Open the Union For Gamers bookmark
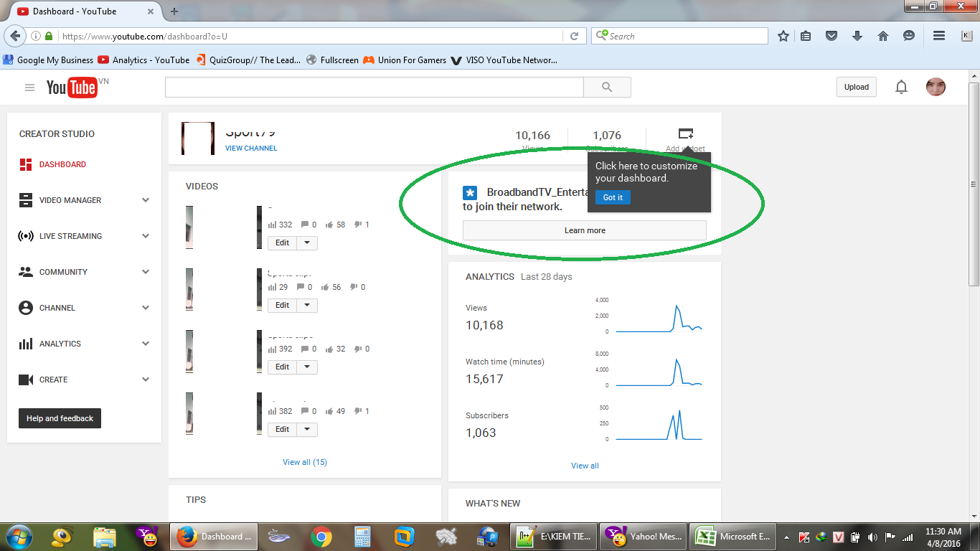The image size is (980, 551). (x=405, y=60)
